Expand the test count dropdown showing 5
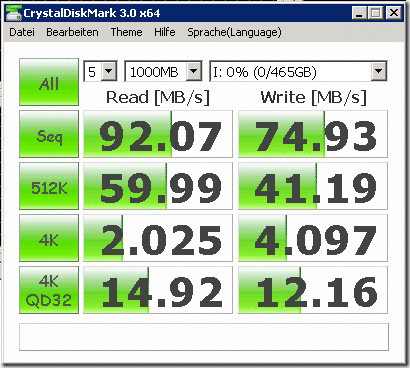Viewport: 410px width, 368px height. (100, 71)
